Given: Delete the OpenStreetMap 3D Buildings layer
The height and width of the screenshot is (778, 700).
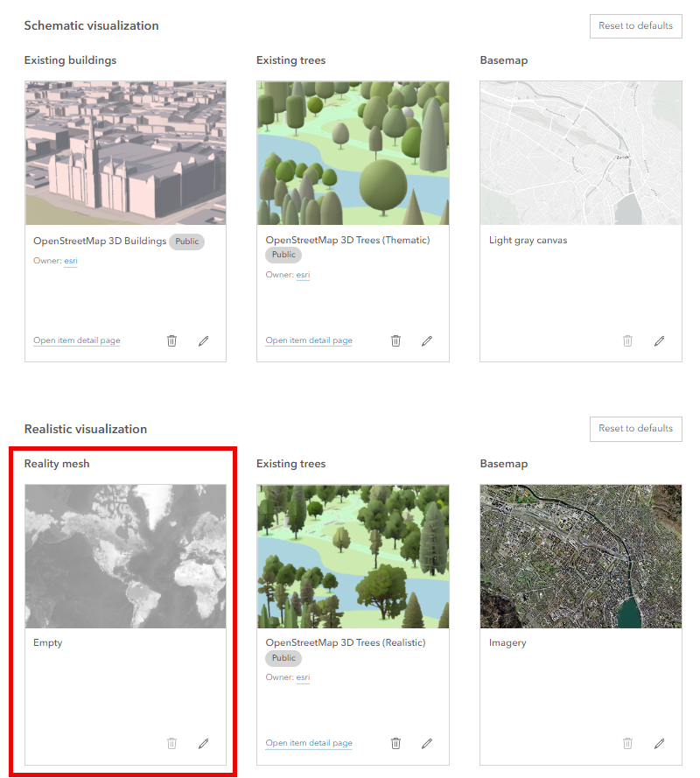Looking at the screenshot, I should pos(171,340).
